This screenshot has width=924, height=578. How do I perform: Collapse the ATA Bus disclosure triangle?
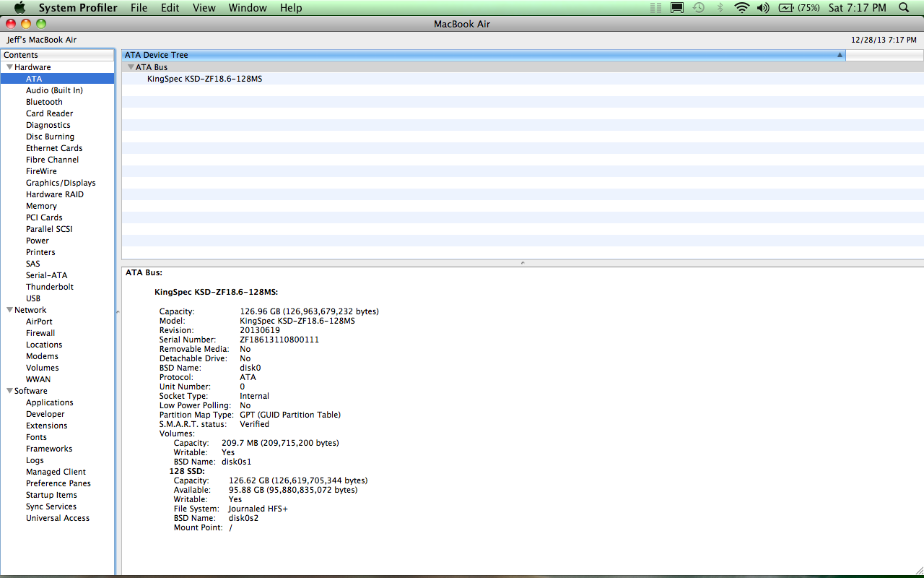(x=131, y=67)
